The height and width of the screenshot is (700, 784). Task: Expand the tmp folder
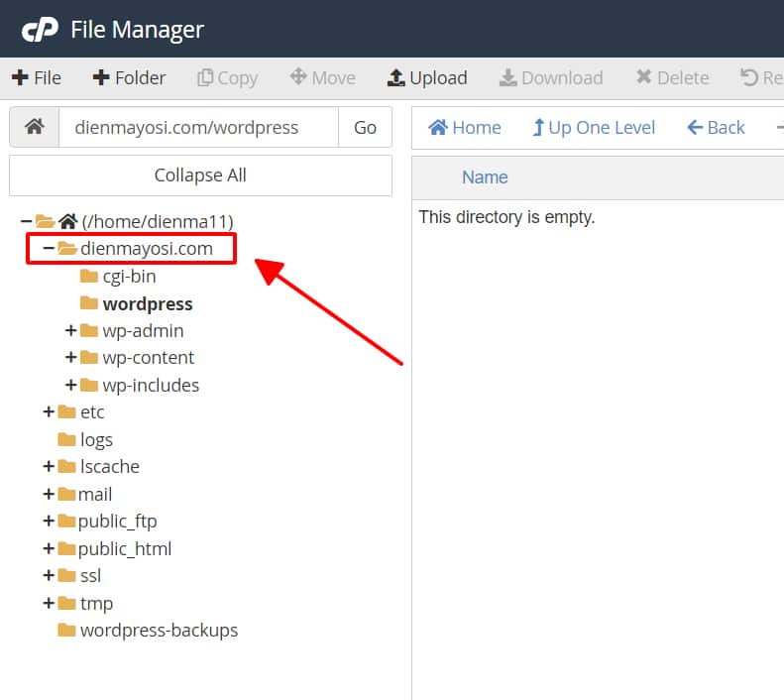(48, 603)
